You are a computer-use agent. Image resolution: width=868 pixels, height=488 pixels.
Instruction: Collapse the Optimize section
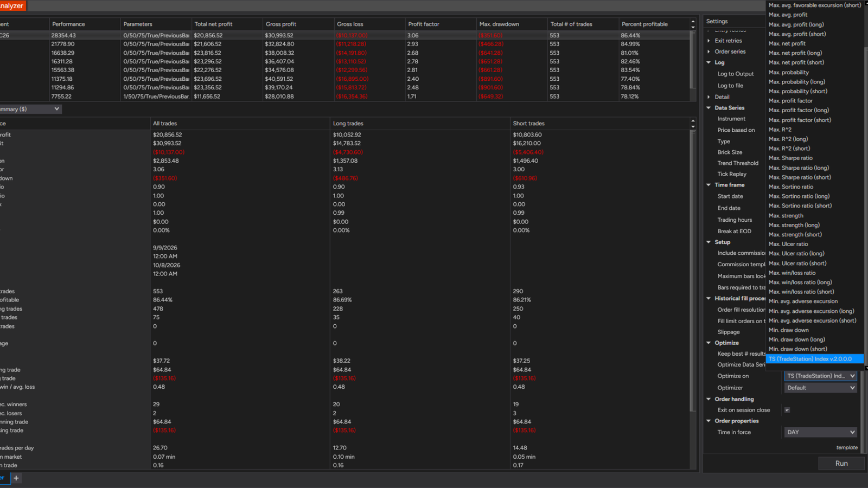[x=709, y=343]
